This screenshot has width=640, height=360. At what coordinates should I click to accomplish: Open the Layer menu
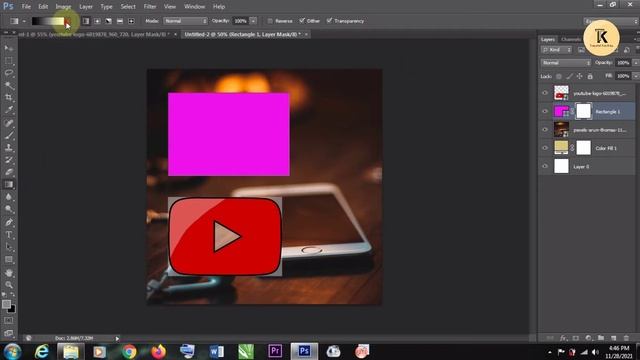[86, 7]
